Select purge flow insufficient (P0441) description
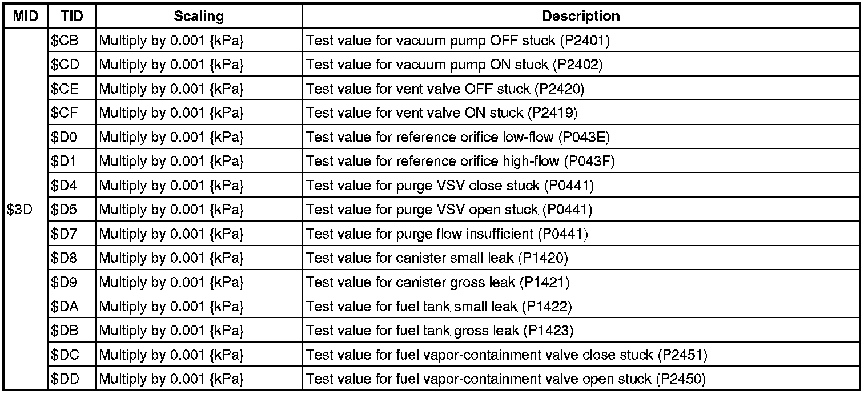 pyautogui.click(x=447, y=234)
